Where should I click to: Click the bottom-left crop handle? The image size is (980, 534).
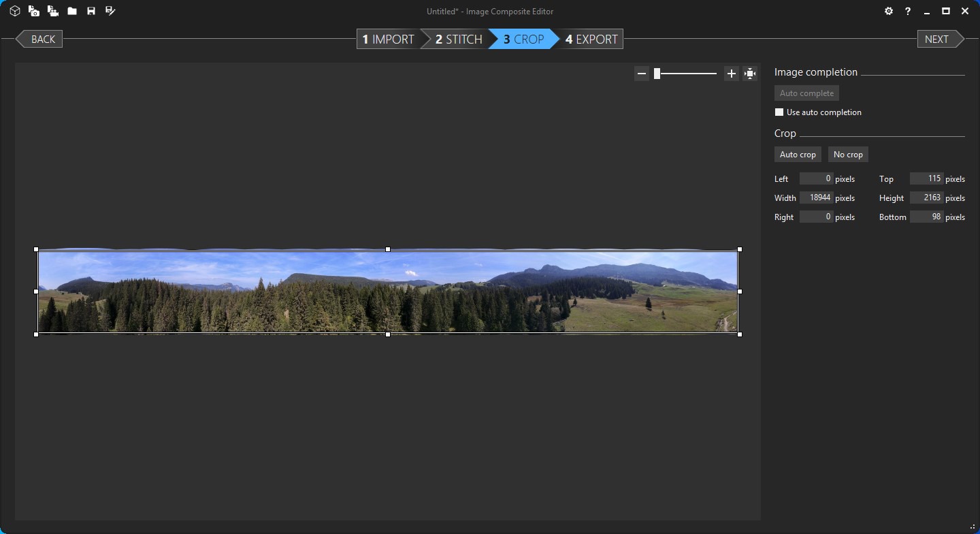coord(37,334)
